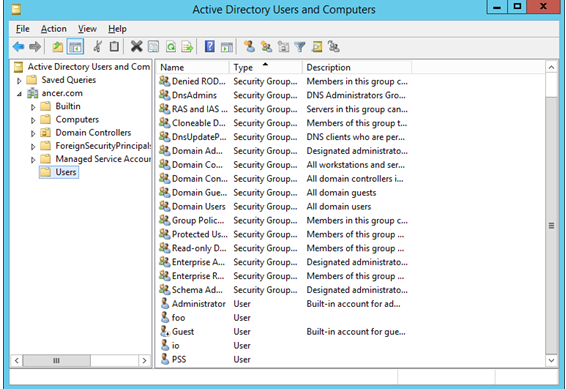Screen dimensions: 566x389
Task: Toggle the action pane icon
Action: (227, 47)
